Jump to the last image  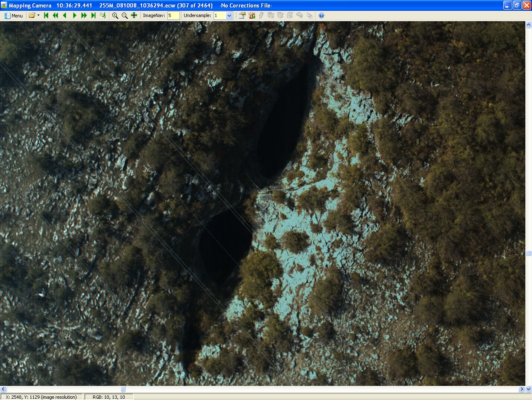[x=94, y=15]
